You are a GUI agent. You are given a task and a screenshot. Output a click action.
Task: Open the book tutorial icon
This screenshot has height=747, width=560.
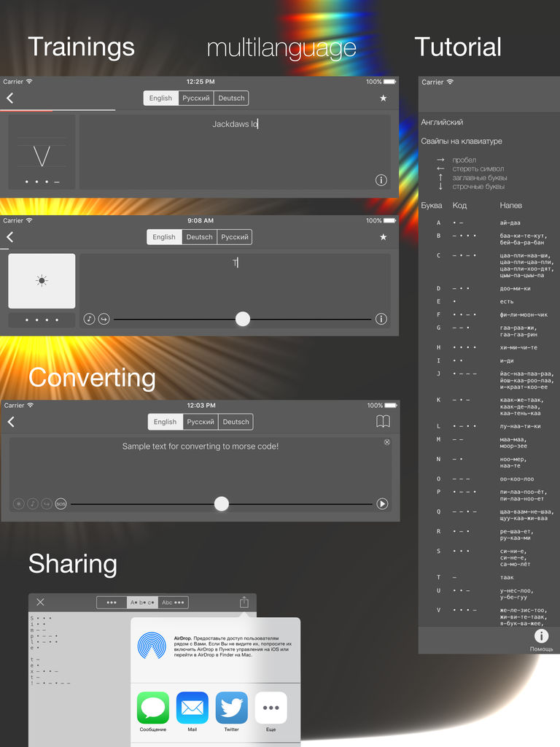pyautogui.click(x=383, y=422)
